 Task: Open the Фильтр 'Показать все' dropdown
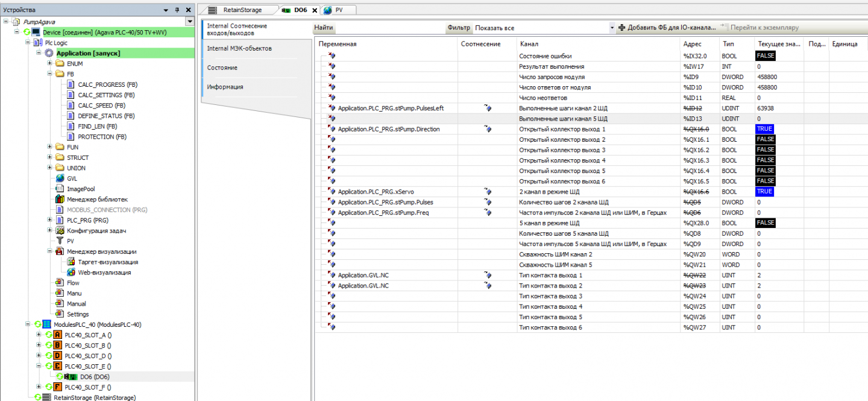612,28
